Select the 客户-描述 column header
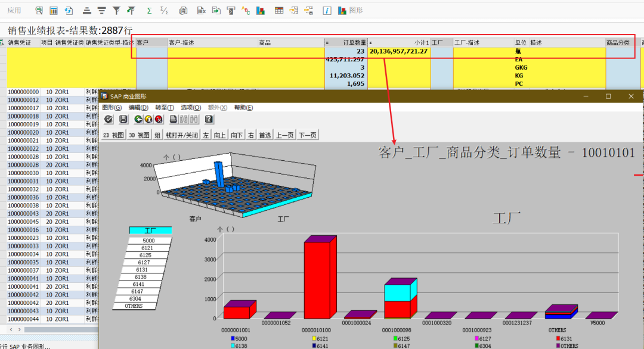Viewport: 644px width, 349px height. point(213,43)
